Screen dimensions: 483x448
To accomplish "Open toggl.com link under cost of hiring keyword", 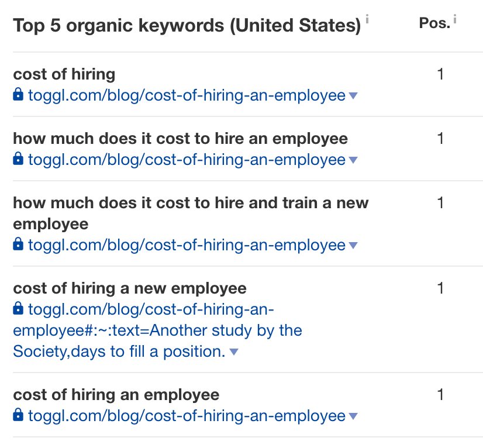I will click(187, 95).
